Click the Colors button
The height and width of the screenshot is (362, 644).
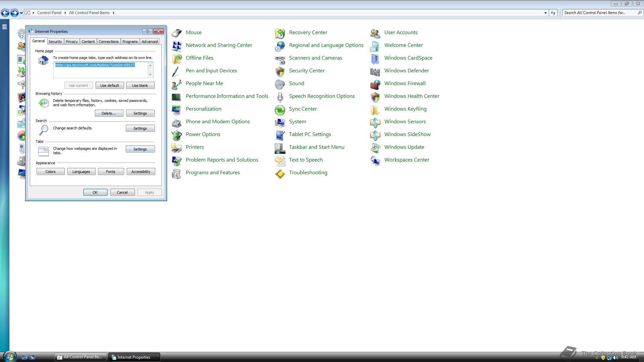[x=51, y=172]
